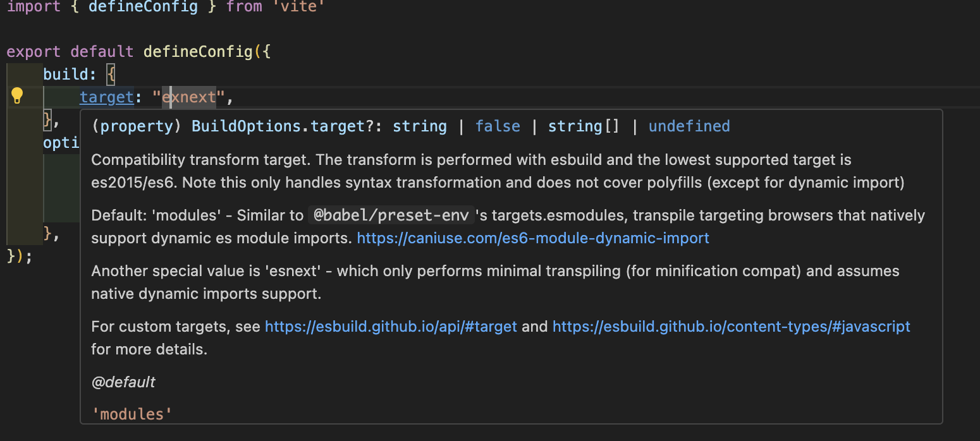Click the @babel/preset-env inline code
Screen dimensions: 980x441
click(x=391, y=215)
